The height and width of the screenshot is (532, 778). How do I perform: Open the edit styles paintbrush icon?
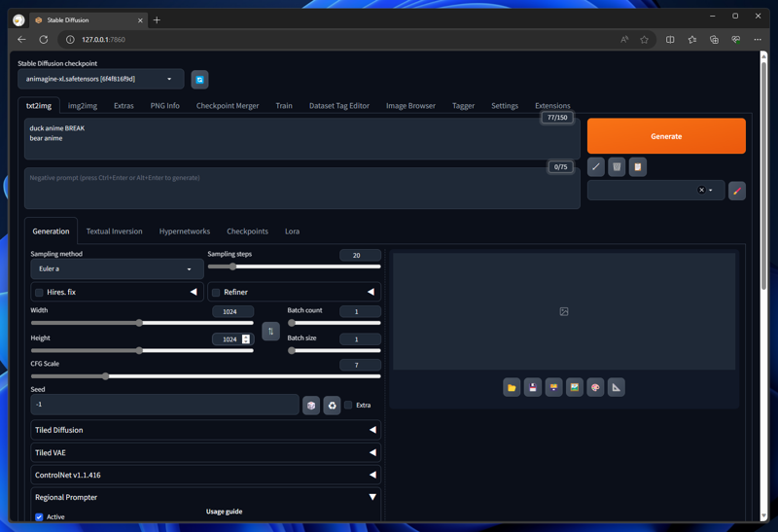(737, 191)
